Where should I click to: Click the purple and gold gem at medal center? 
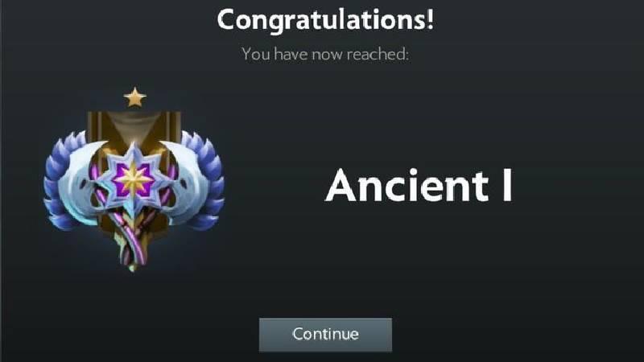point(134,179)
